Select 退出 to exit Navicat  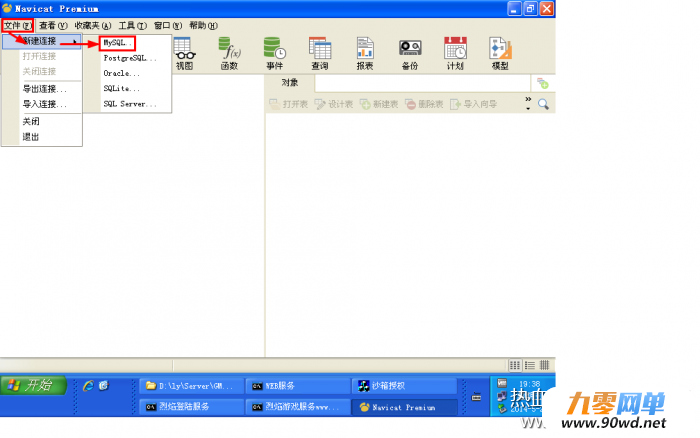coord(31,137)
